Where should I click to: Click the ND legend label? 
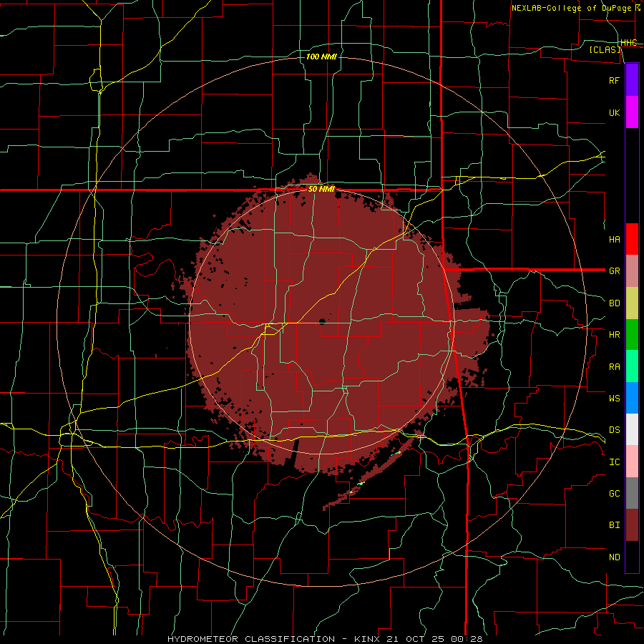(614, 557)
